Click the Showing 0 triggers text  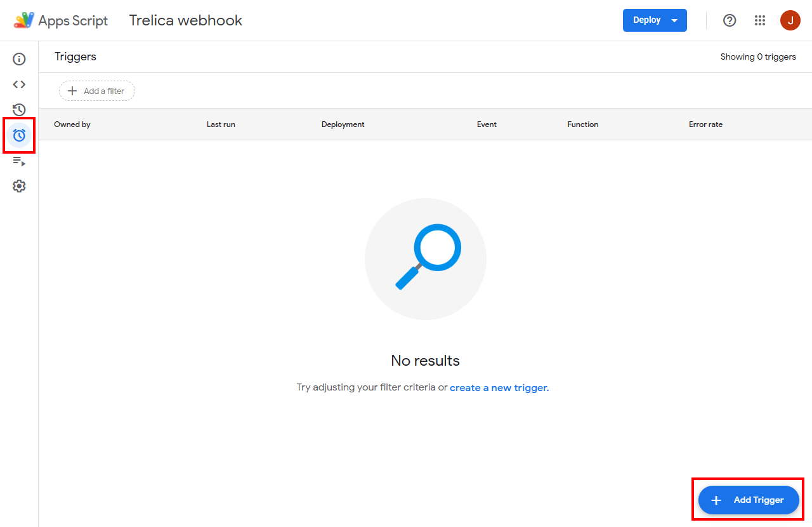tap(758, 57)
